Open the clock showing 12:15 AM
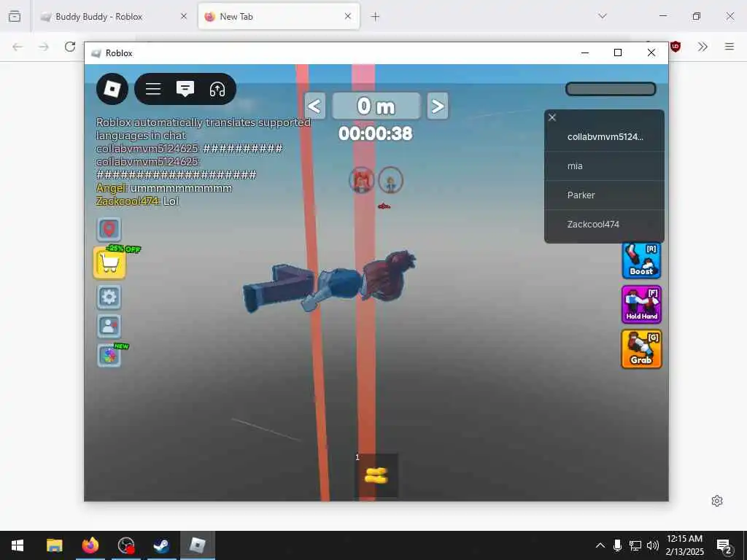The height and width of the screenshot is (560, 747). click(684, 545)
